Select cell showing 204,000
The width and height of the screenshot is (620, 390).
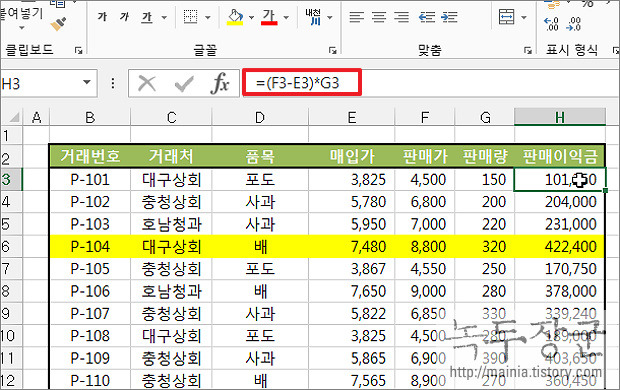tap(560, 202)
